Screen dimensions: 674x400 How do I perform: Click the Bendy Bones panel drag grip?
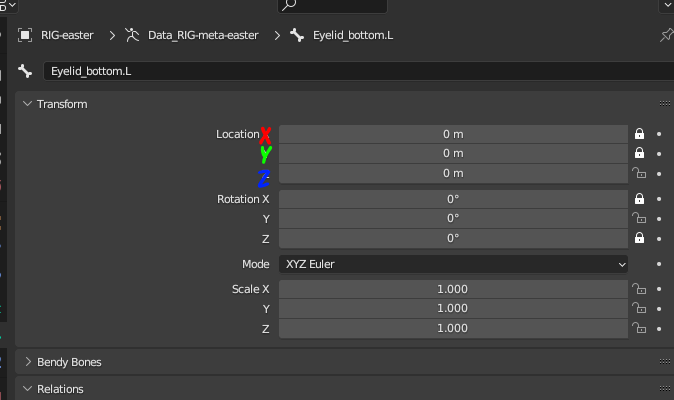[665, 362]
